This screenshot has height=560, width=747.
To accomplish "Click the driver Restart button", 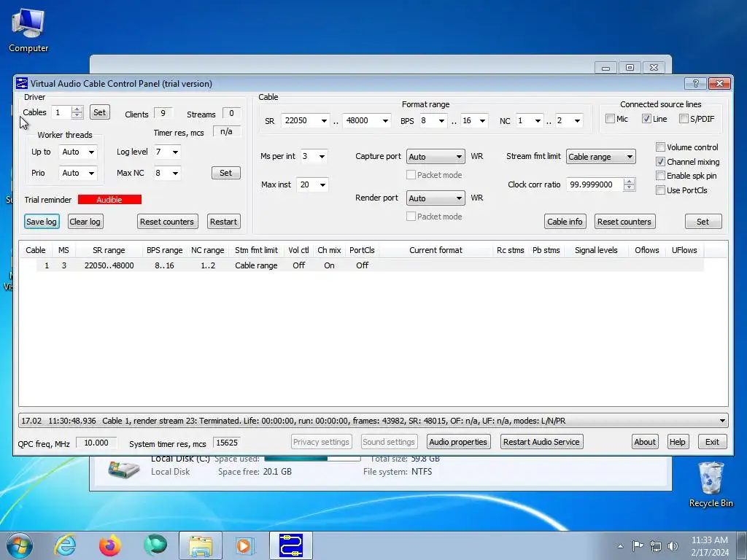I will [x=223, y=222].
